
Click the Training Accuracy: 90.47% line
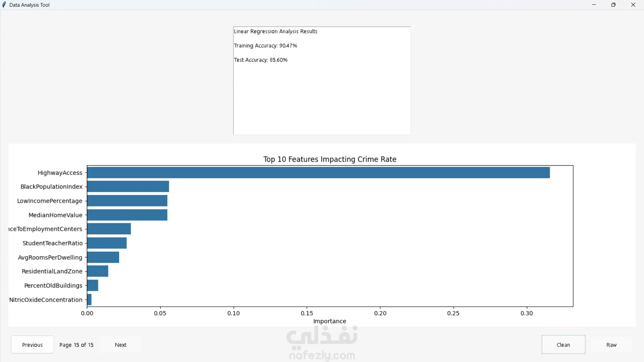pyautogui.click(x=265, y=46)
